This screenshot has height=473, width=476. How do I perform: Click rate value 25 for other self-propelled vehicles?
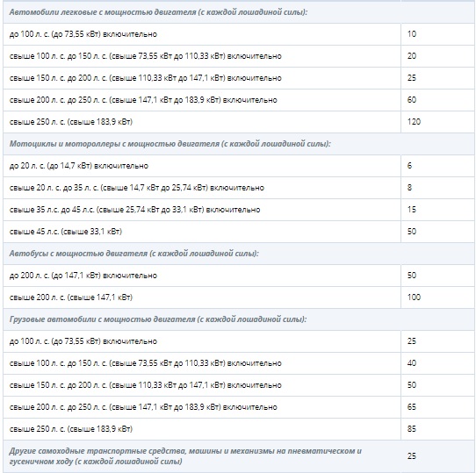coord(412,456)
